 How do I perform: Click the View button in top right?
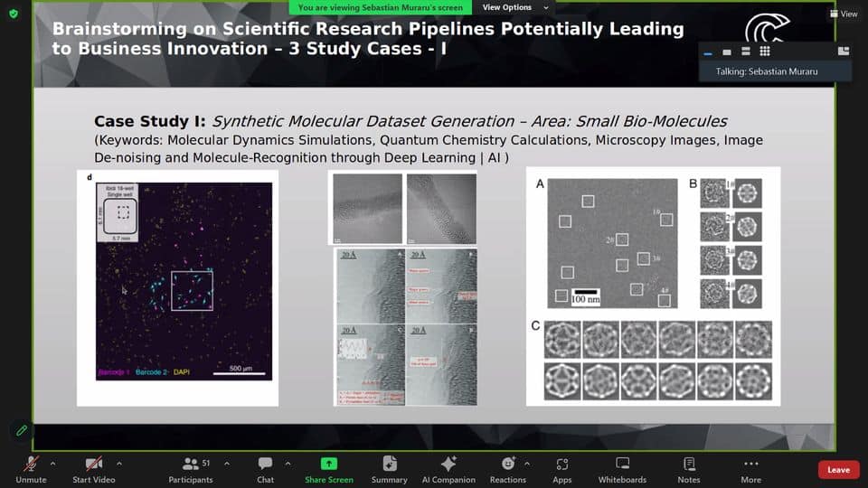(844, 14)
